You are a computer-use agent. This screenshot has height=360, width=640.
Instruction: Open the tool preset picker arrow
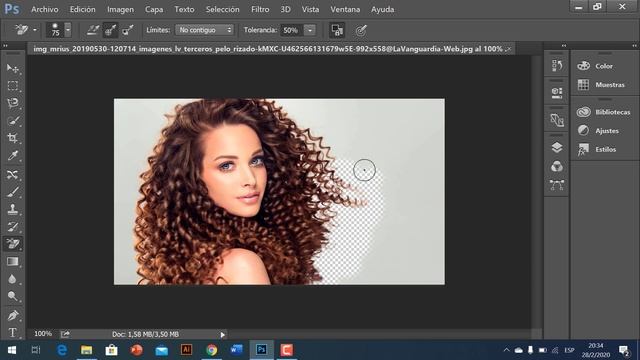[35, 30]
